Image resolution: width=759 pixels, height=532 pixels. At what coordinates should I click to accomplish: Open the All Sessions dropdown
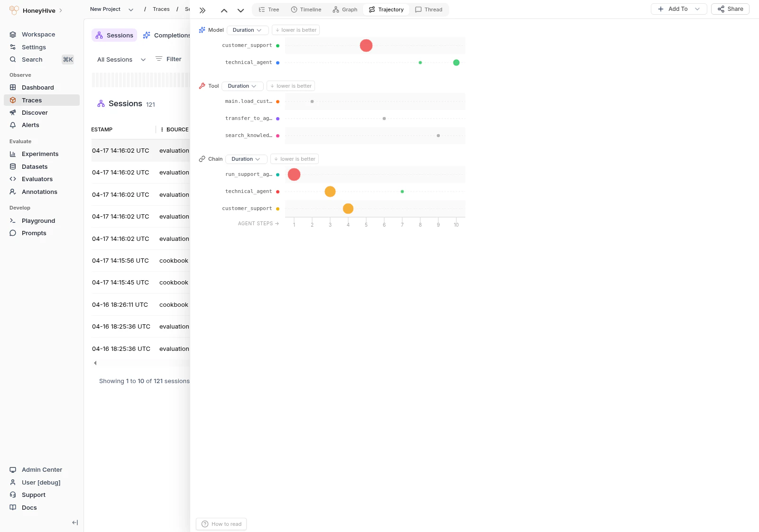[x=121, y=59]
